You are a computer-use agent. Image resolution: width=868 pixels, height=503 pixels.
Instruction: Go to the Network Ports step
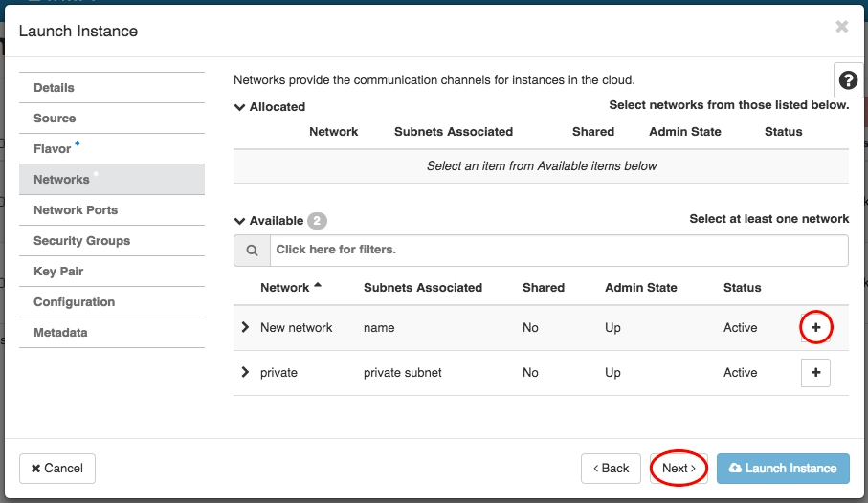pos(112,209)
